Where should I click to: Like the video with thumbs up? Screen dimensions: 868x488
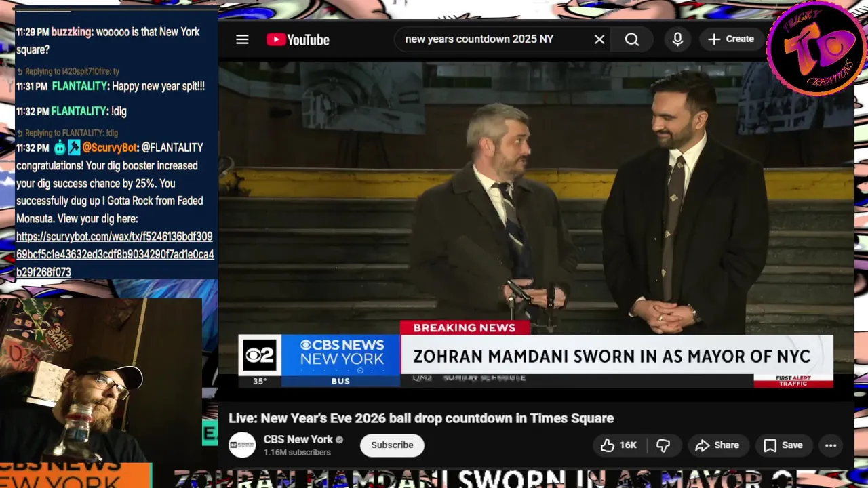click(618, 445)
